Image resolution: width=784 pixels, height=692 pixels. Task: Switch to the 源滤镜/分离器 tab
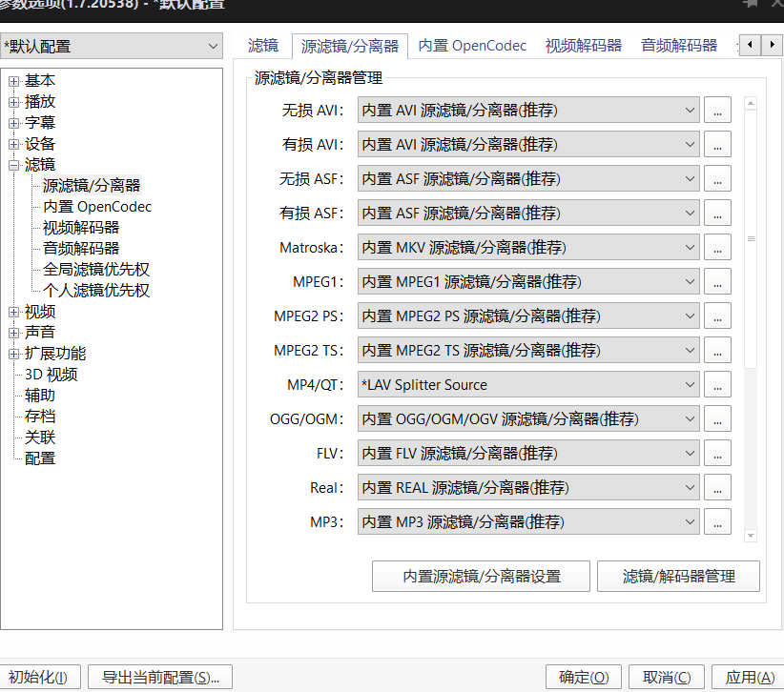(x=350, y=47)
